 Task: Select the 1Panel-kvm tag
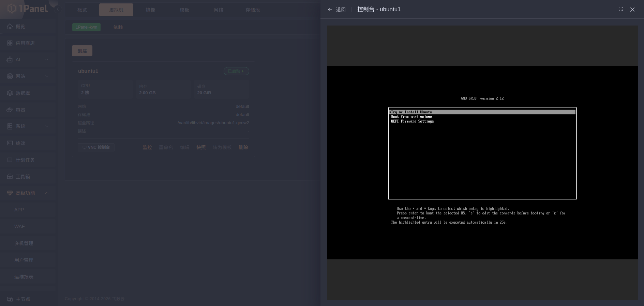point(86,27)
